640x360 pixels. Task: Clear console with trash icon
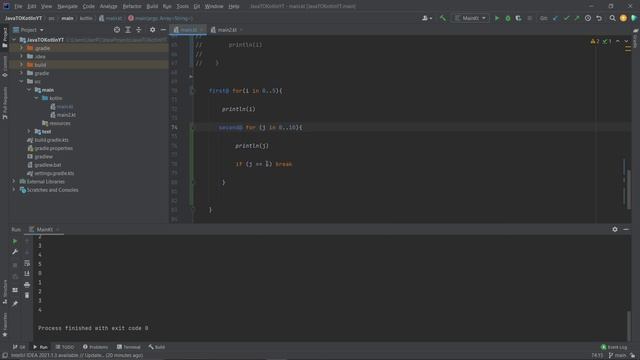click(27, 295)
